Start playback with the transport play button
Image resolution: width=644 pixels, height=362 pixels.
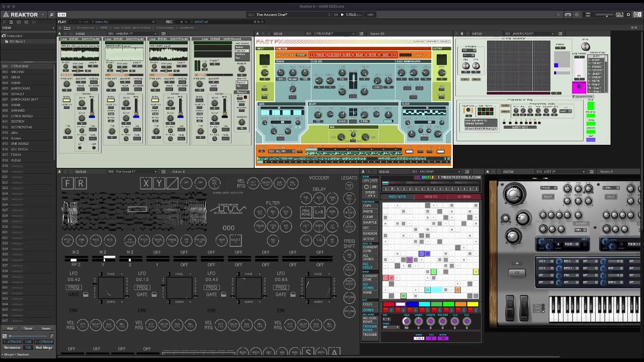click(342, 15)
